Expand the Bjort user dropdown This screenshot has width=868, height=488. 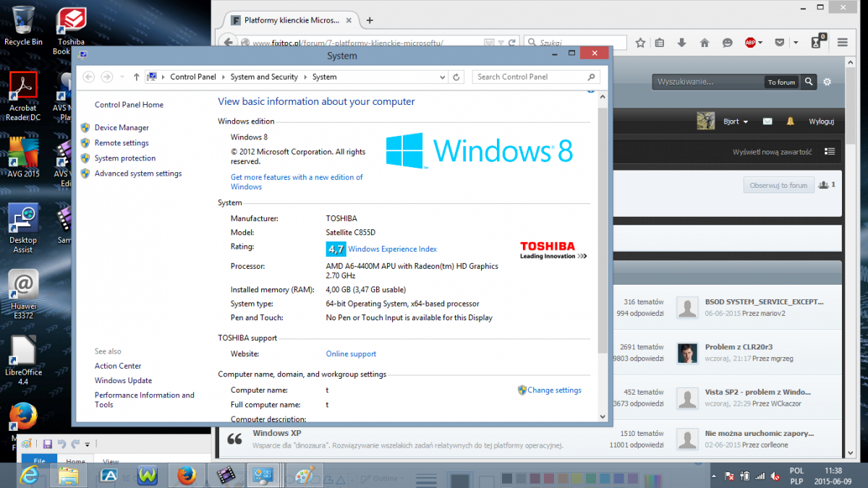click(736, 121)
